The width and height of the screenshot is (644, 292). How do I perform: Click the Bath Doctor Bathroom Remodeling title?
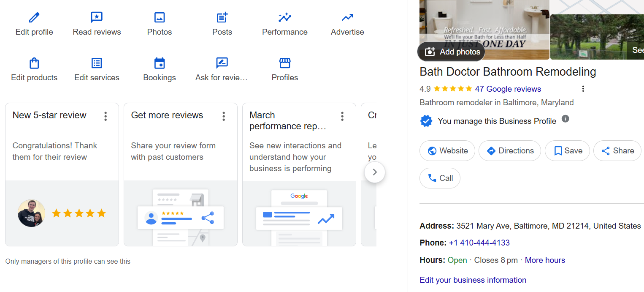tap(508, 71)
